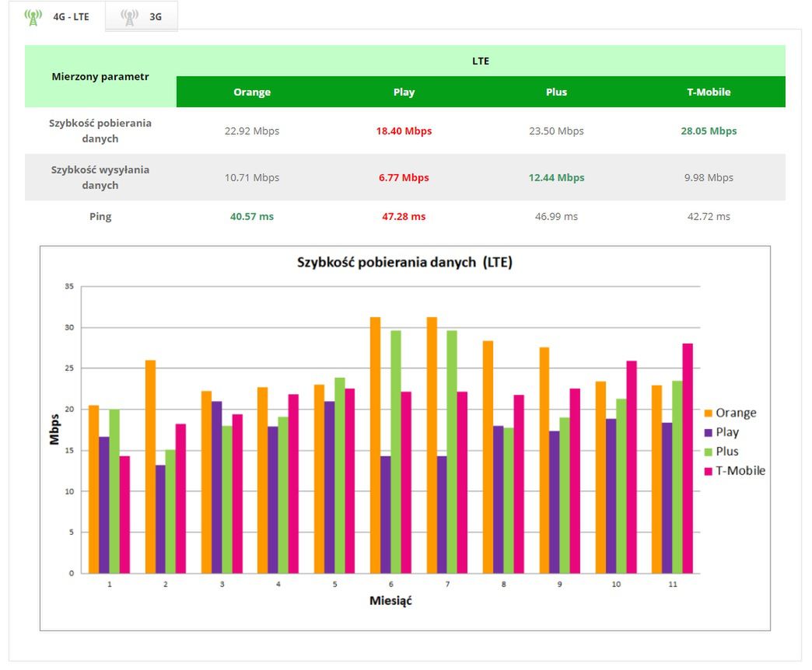The height and width of the screenshot is (670, 812).
Task: Click the gray 3G antenna icon
Action: click(129, 17)
